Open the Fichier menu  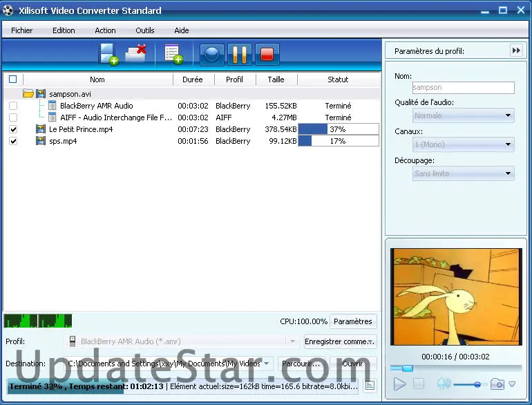pos(22,30)
